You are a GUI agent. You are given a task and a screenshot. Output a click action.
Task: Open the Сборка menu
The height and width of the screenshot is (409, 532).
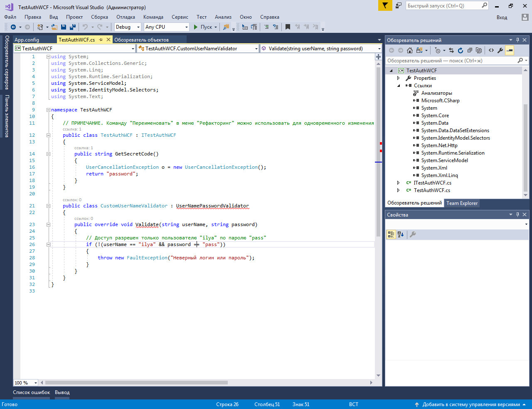tap(100, 17)
